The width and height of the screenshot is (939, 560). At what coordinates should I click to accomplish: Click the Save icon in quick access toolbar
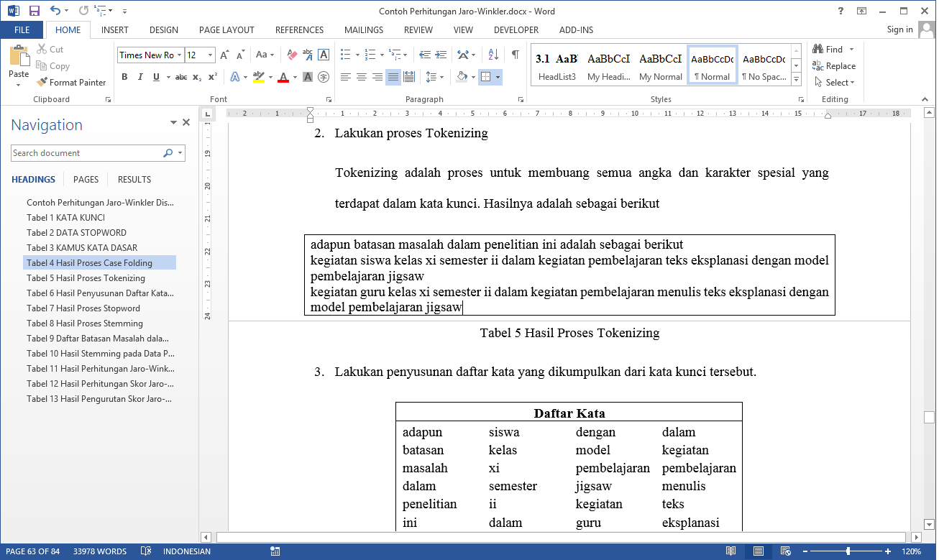[34, 11]
